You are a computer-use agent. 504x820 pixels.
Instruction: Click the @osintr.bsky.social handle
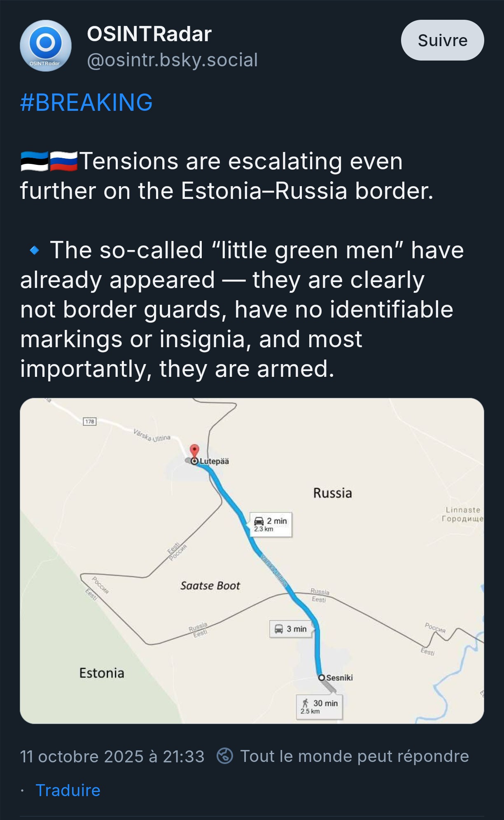click(x=172, y=60)
